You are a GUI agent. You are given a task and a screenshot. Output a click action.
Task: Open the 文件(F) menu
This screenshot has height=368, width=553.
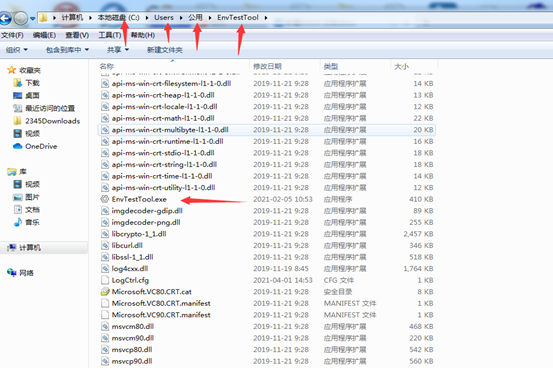(12, 35)
